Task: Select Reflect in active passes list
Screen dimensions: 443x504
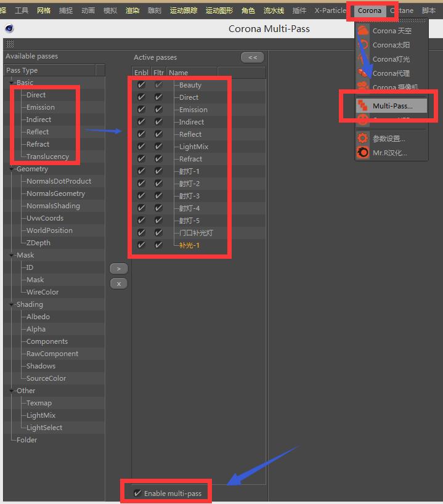Action: click(190, 134)
